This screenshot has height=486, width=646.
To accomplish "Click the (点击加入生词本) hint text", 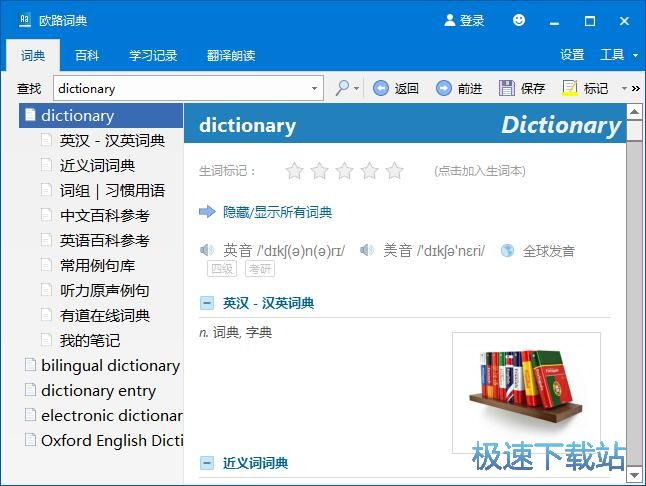I will point(480,171).
